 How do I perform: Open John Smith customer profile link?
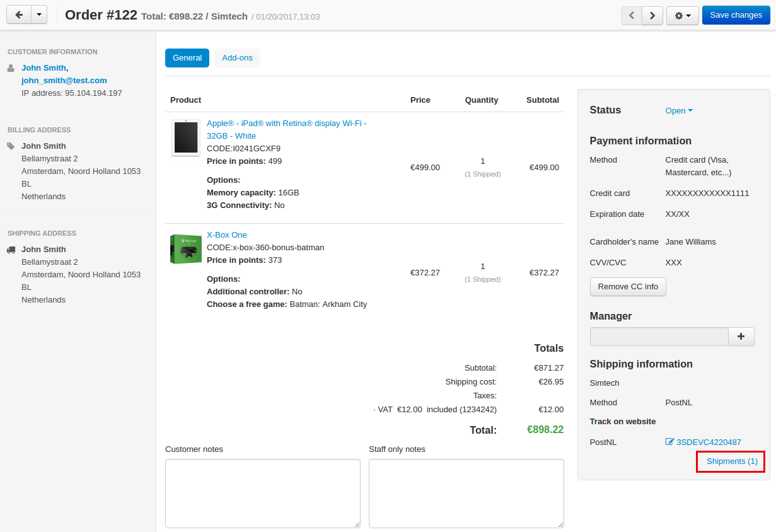pos(45,67)
